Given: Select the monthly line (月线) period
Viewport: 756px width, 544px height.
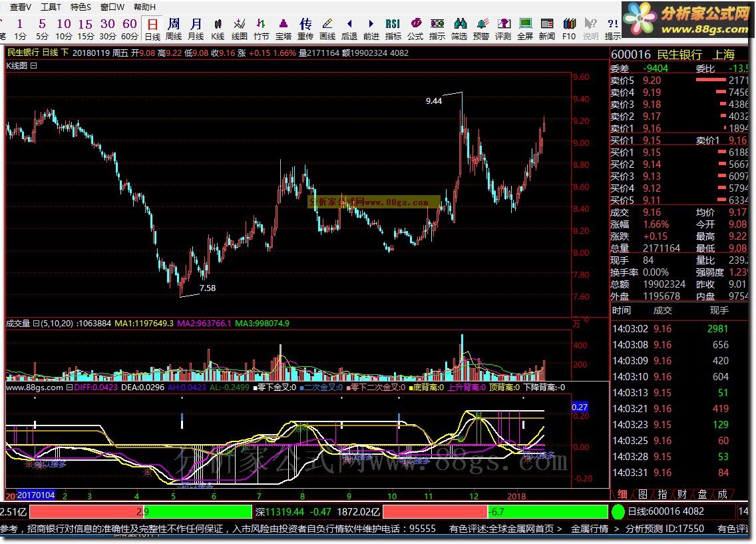Looking at the screenshot, I should click(196, 29).
